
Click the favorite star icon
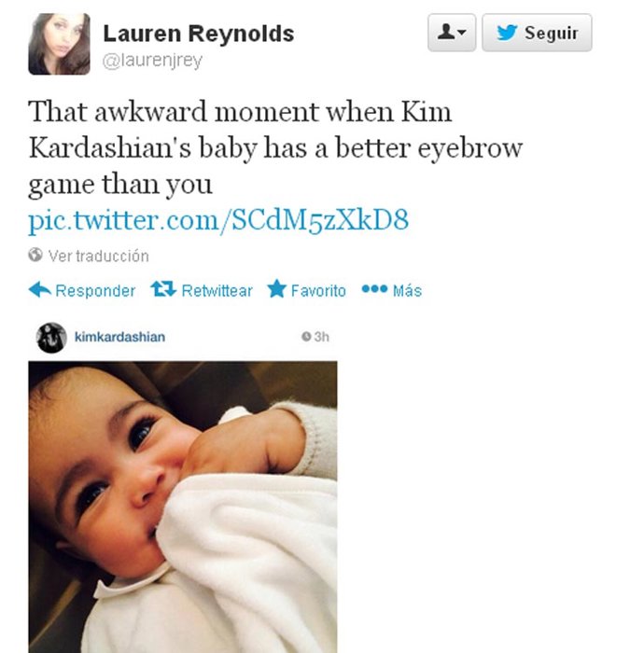(277, 288)
